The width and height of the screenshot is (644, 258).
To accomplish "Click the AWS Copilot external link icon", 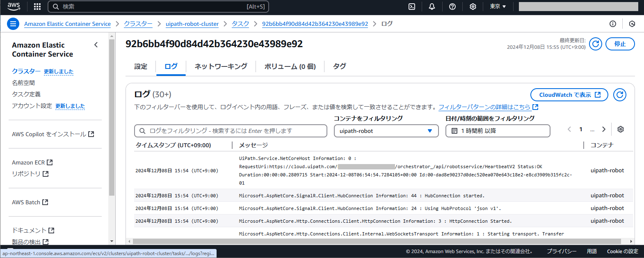I will click(91, 134).
